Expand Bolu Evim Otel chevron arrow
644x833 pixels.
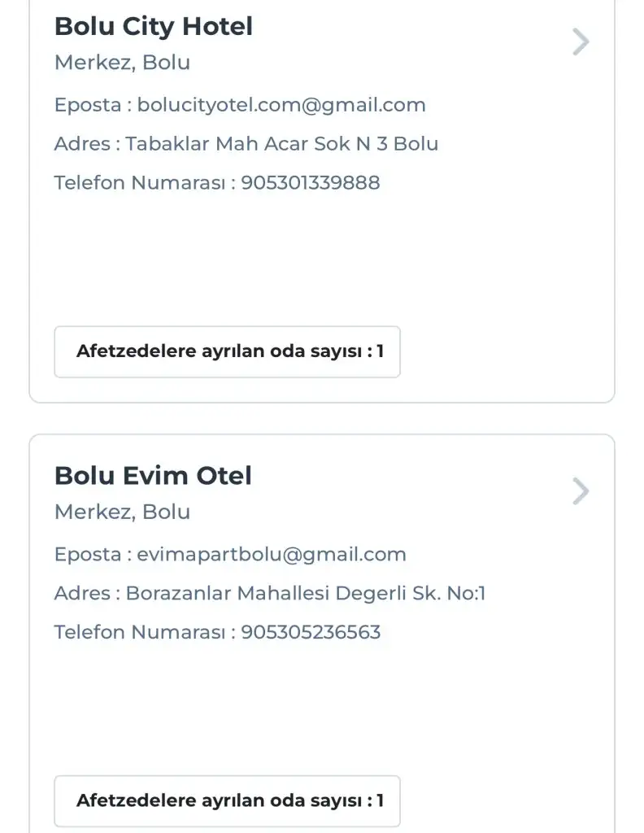coord(580,491)
